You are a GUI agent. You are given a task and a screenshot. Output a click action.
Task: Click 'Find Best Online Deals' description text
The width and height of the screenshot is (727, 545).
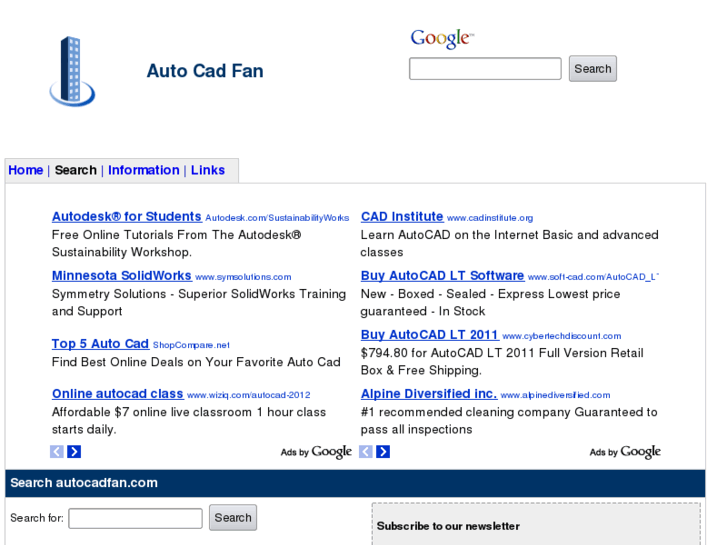[x=196, y=362]
